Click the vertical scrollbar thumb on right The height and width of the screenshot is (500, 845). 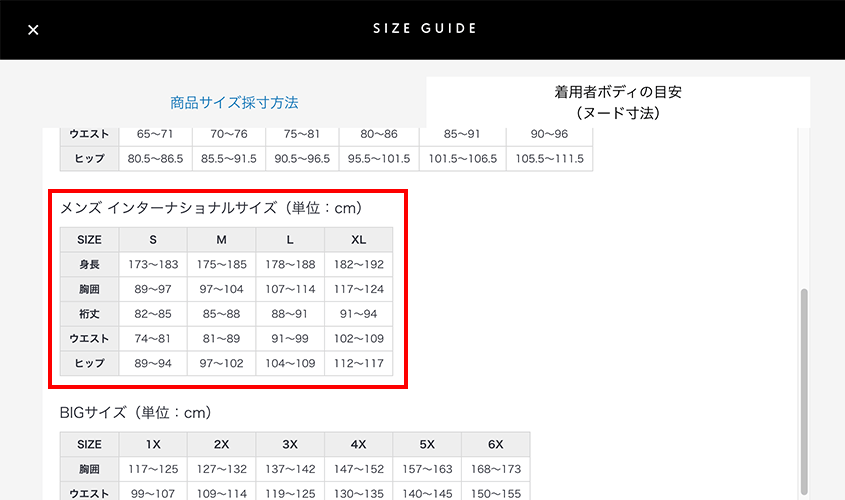click(804, 390)
